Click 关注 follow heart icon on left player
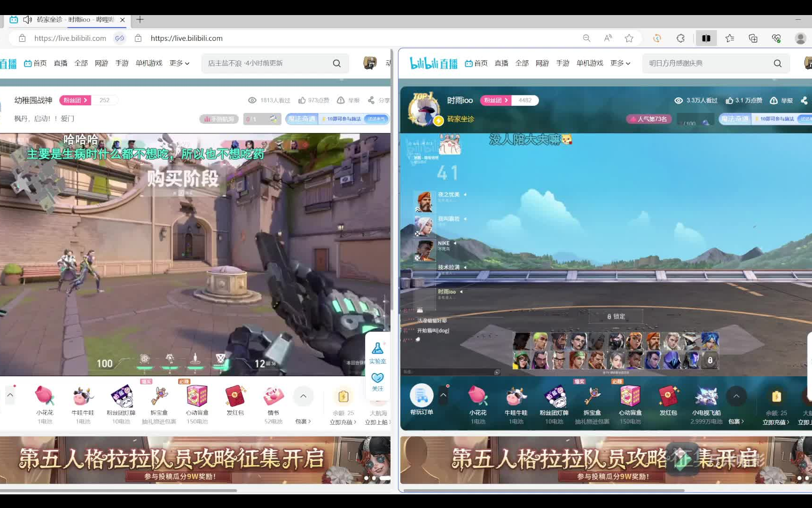 (377, 381)
